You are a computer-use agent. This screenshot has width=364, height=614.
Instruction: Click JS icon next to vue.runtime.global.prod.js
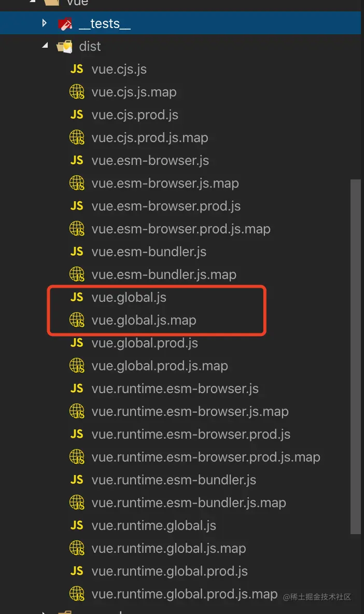coord(77,571)
